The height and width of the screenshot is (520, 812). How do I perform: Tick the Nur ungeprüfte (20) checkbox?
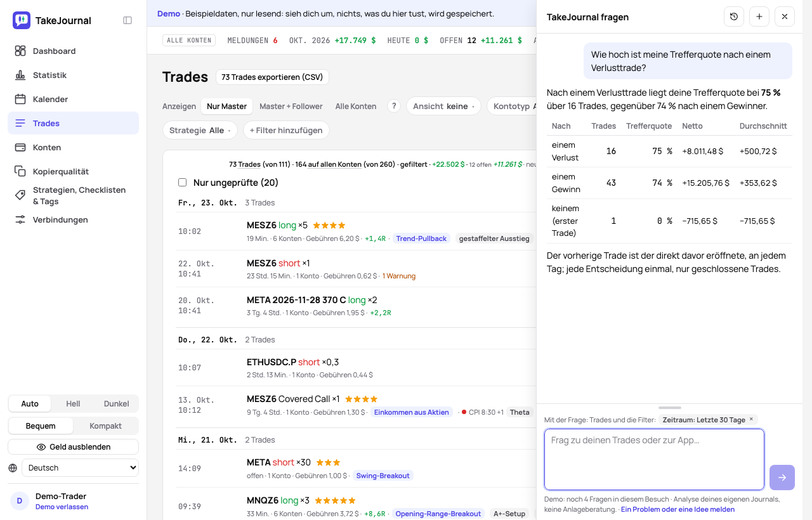click(x=183, y=183)
